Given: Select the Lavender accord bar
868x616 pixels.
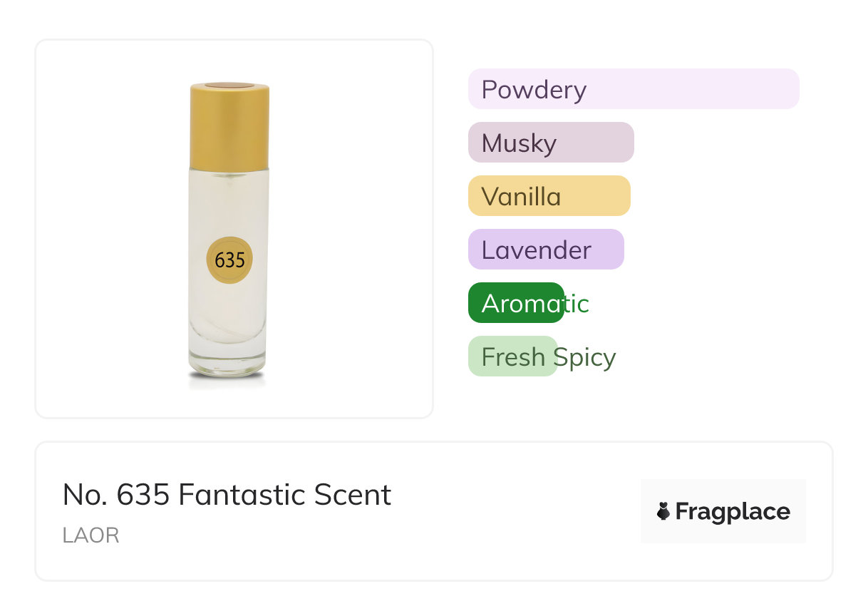Looking at the screenshot, I should tap(545, 250).
